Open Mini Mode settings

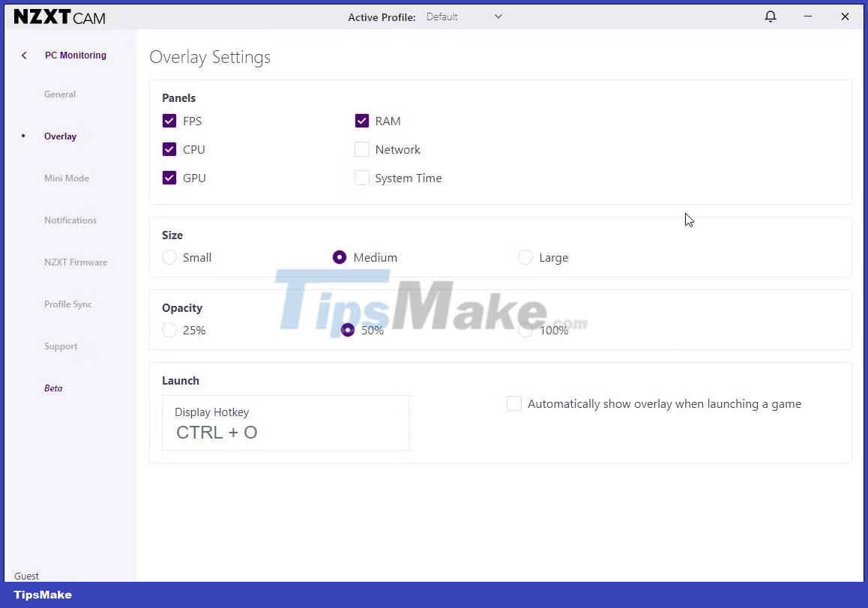66,178
